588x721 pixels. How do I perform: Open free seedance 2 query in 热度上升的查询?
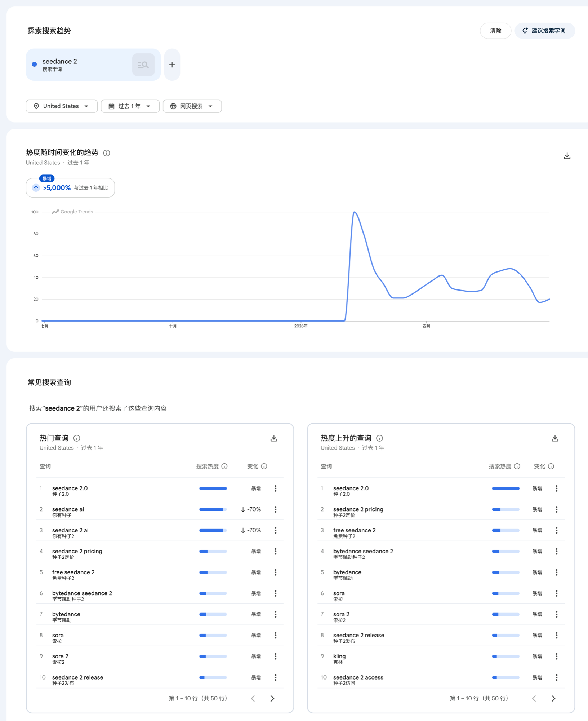pyautogui.click(x=354, y=530)
